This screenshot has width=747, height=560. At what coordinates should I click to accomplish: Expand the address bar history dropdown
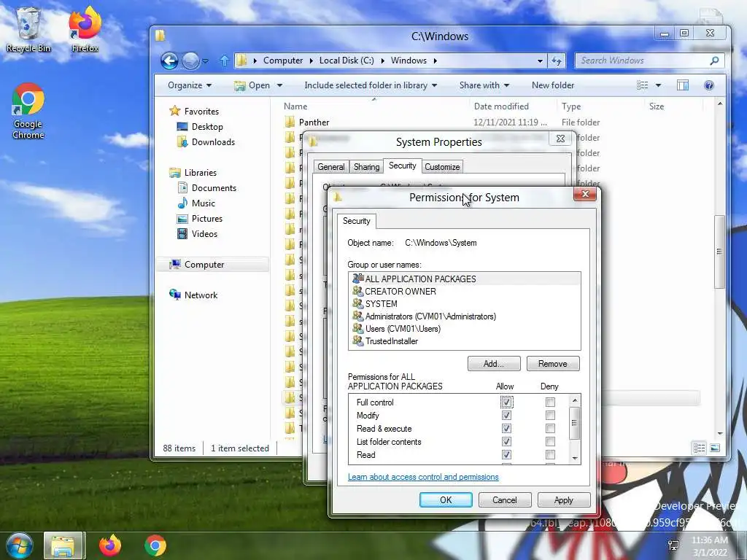540,61
